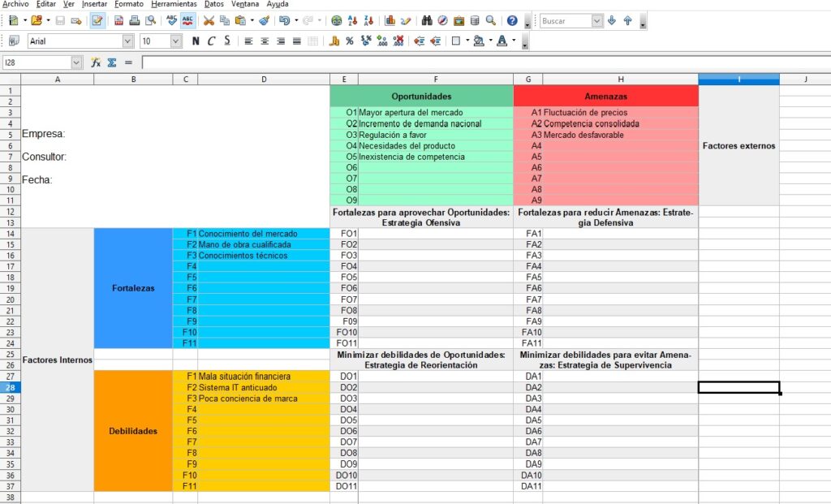The height and width of the screenshot is (504, 831).
Task: Expand the font size dropdown
Action: tap(176, 41)
